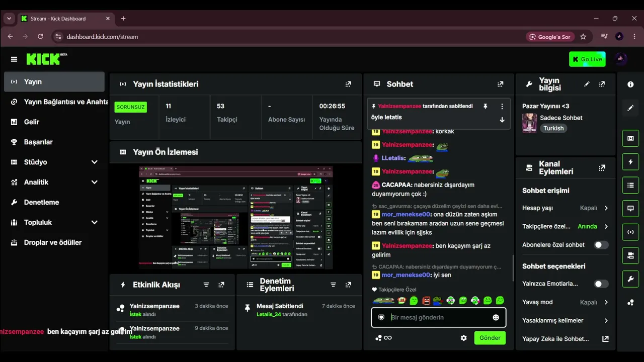Image resolution: width=644 pixels, height=362 pixels.
Task: Pop out the Etkinlik Akışı panel
Action: click(x=221, y=285)
